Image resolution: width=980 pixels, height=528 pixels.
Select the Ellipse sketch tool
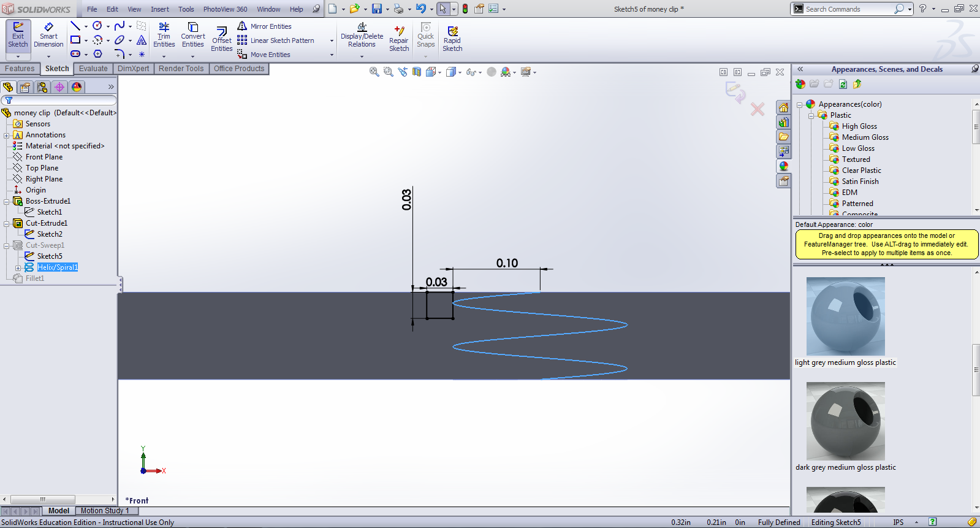click(x=120, y=40)
